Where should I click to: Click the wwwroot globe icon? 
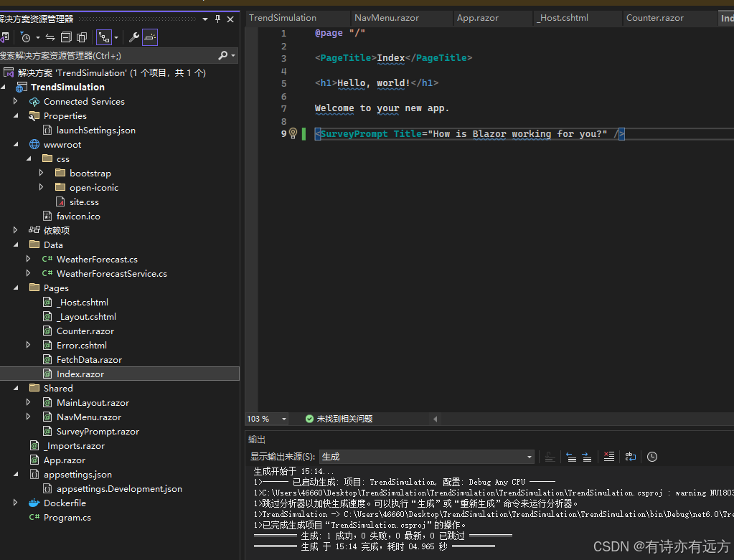(34, 145)
